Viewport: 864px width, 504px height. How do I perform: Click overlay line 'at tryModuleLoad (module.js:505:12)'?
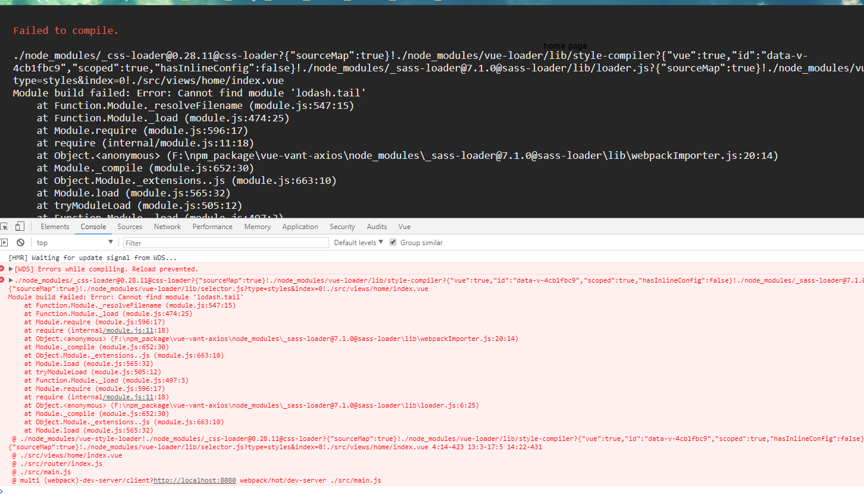pyautogui.click(x=139, y=205)
